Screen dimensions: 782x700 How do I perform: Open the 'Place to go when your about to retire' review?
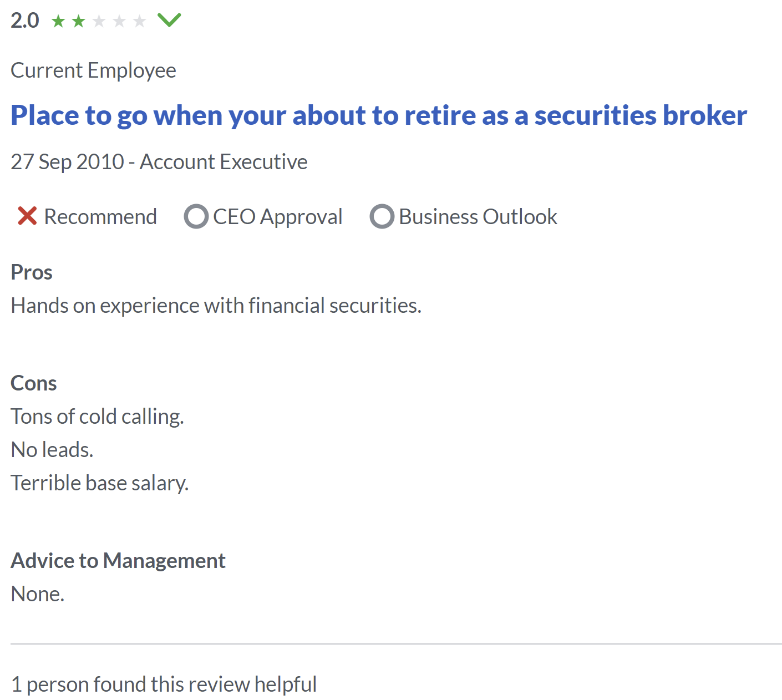coord(379,115)
